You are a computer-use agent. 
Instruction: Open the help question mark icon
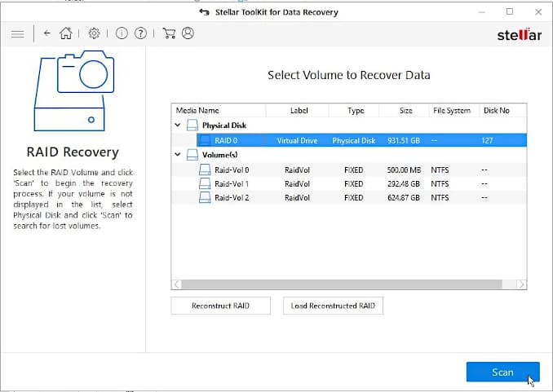pyautogui.click(x=141, y=33)
